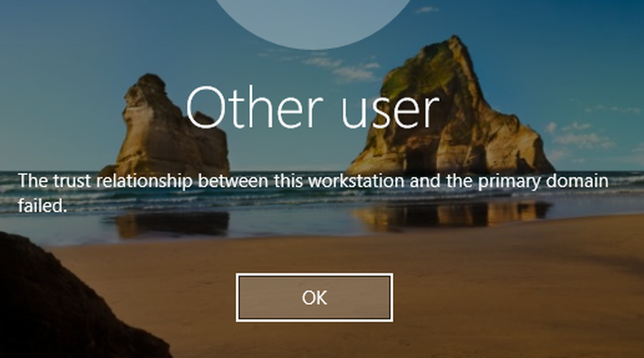644x358 pixels.
Task: Click the "Other user" account name heading
Action: pyautogui.click(x=313, y=108)
